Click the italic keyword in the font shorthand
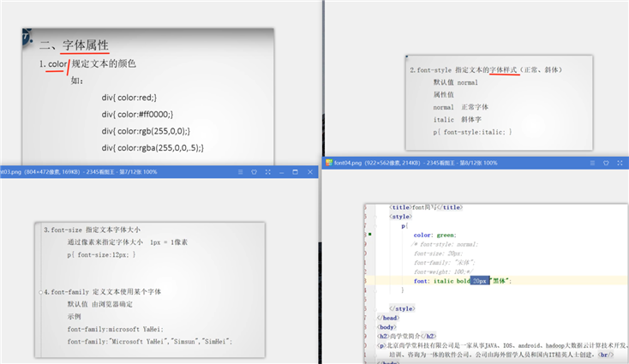 (443, 281)
